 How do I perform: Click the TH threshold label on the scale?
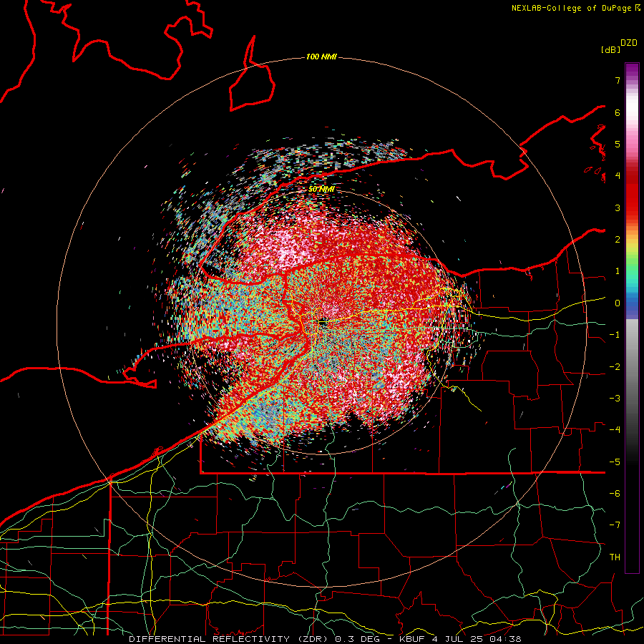[615, 557]
